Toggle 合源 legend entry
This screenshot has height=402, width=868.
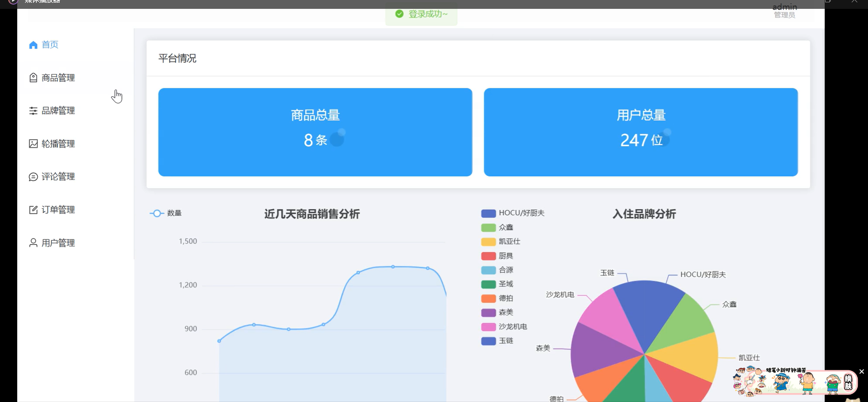[497, 270]
